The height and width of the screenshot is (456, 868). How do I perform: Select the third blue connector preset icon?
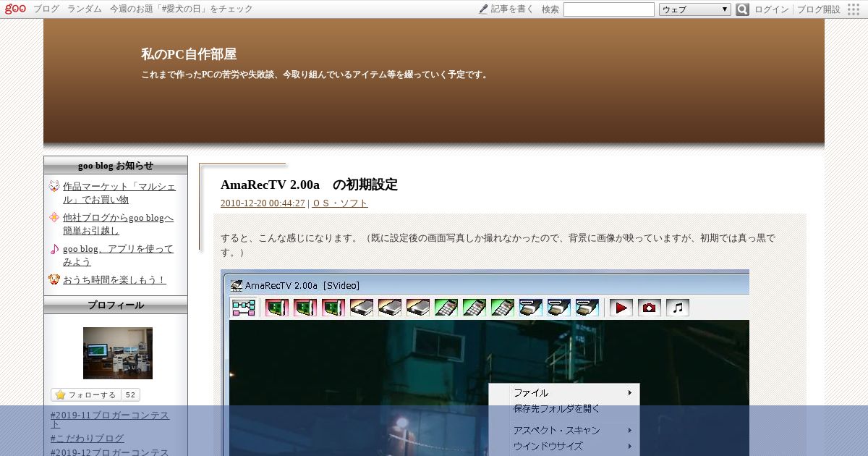coord(587,308)
